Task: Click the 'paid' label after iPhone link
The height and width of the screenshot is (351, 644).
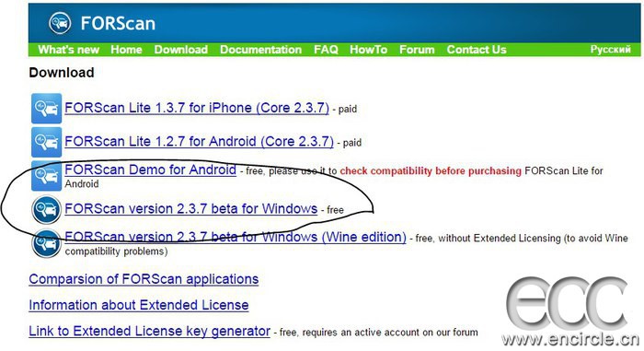Action: pyautogui.click(x=348, y=109)
